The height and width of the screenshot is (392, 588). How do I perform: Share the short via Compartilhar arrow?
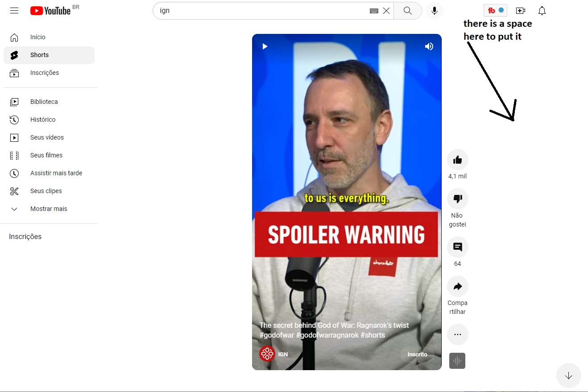(457, 286)
